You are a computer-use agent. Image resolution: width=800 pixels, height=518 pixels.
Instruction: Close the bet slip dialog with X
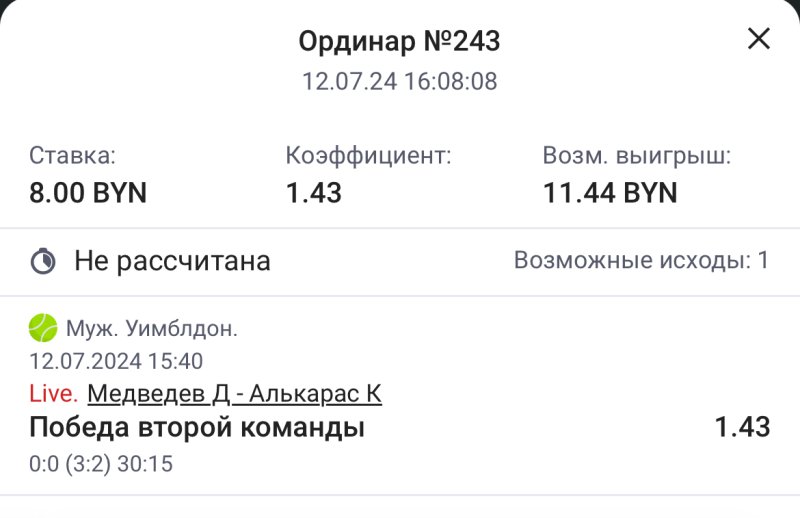tap(759, 39)
